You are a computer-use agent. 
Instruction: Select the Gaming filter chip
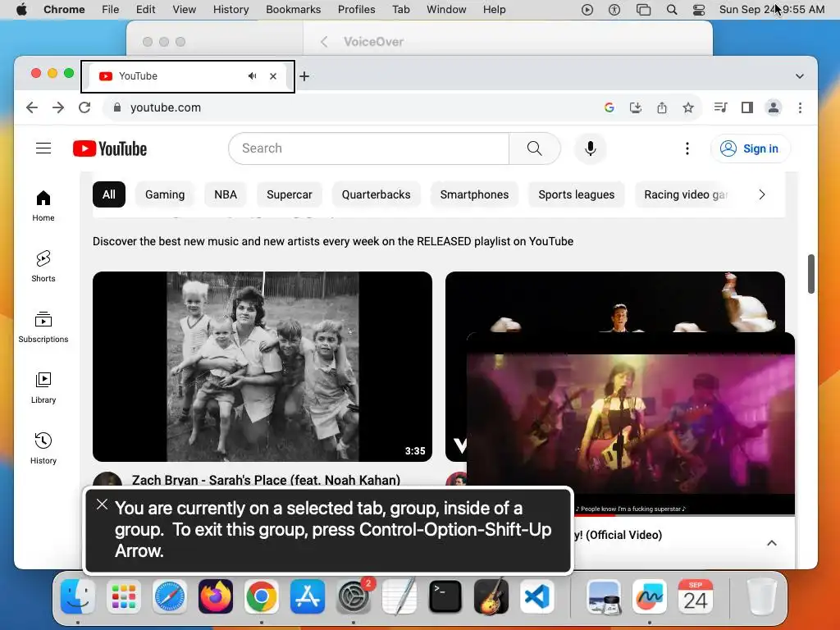coord(165,194)
